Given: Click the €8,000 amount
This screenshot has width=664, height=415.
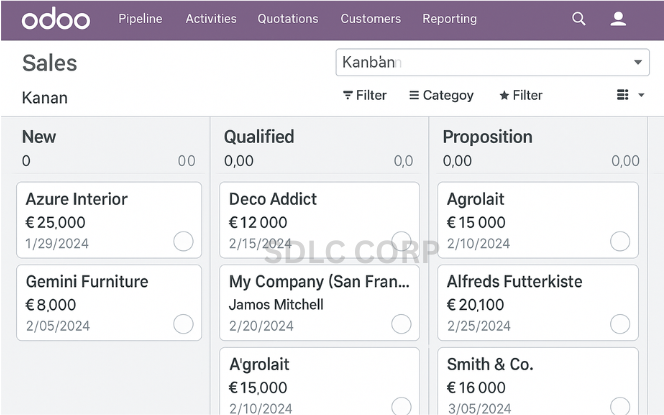Looking at the screenshot, I should pos(51,305).
